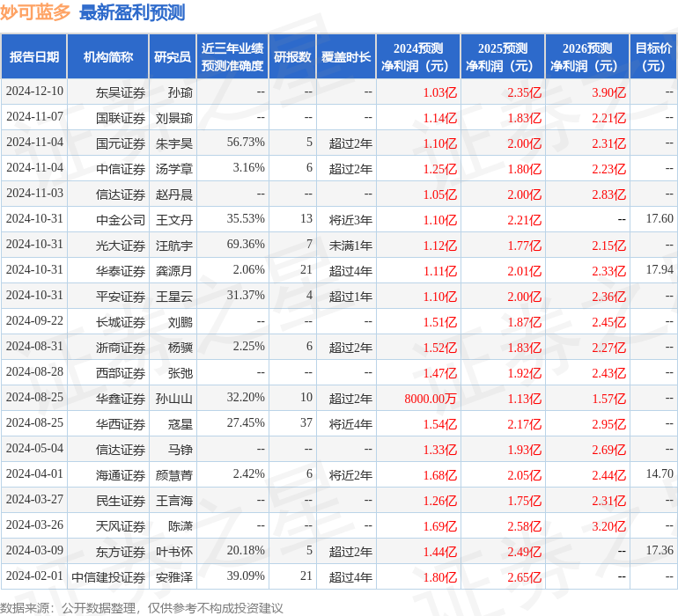This screenshot has height=616, width=678.
Task: Select the 机构简称 column header
Action: coord(108,56)
